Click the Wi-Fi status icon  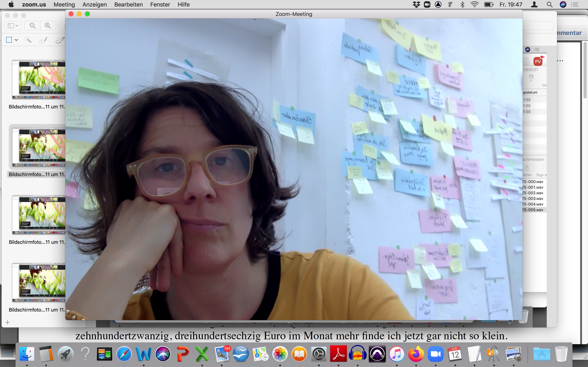tap(474, 4)
